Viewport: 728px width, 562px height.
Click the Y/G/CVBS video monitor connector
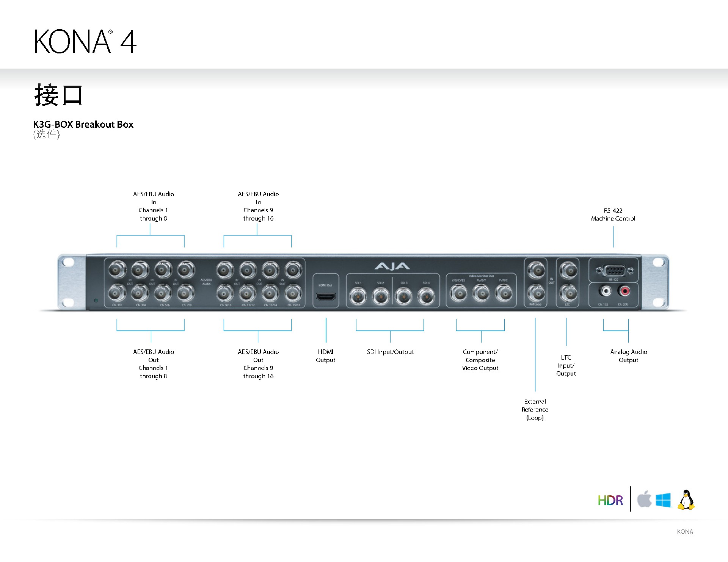pyautogui.click(x=458, y=293)
